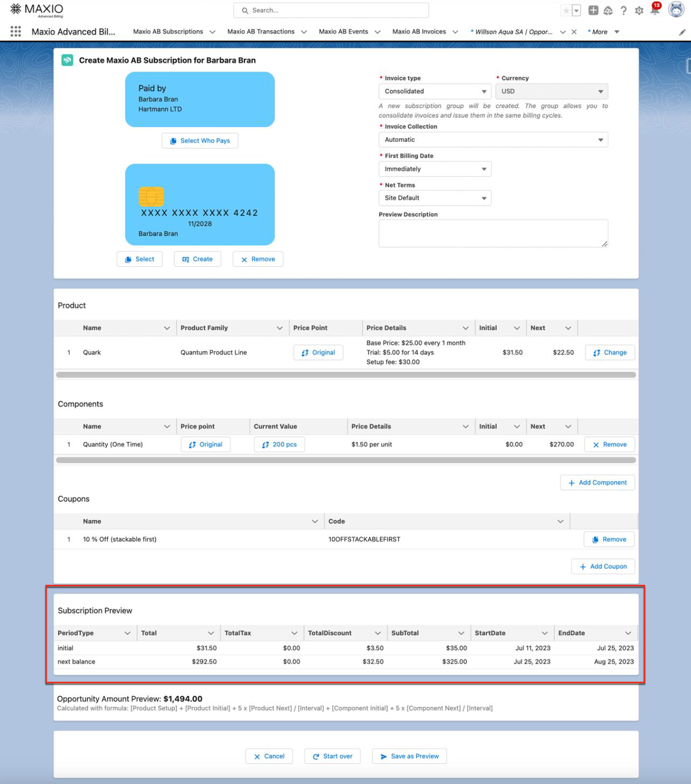Click the Add Coupon button

click(603, 566)
